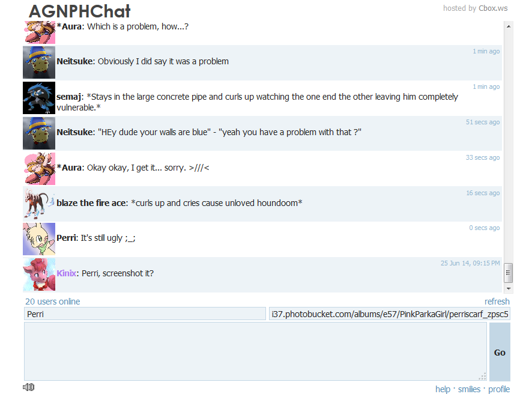
Task: Click semaj's dark blue avatar
Action: (x=39, y=98)
